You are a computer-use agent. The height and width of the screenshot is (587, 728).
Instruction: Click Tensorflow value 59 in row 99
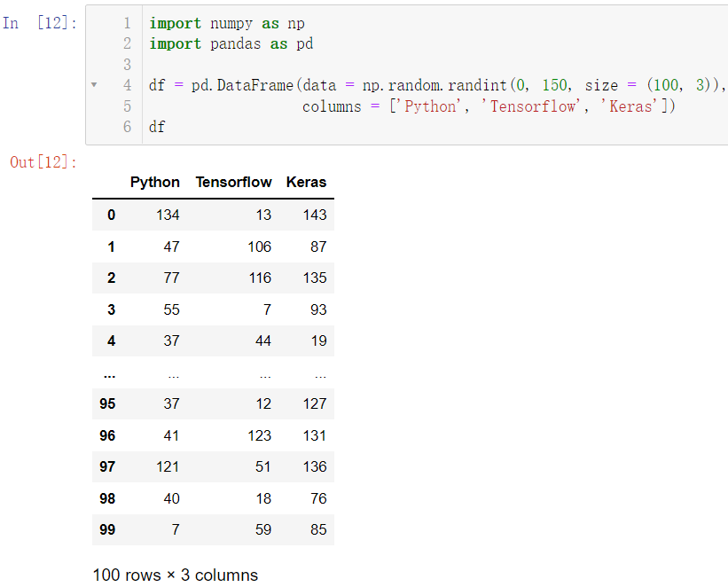click(x=263, y=529)
